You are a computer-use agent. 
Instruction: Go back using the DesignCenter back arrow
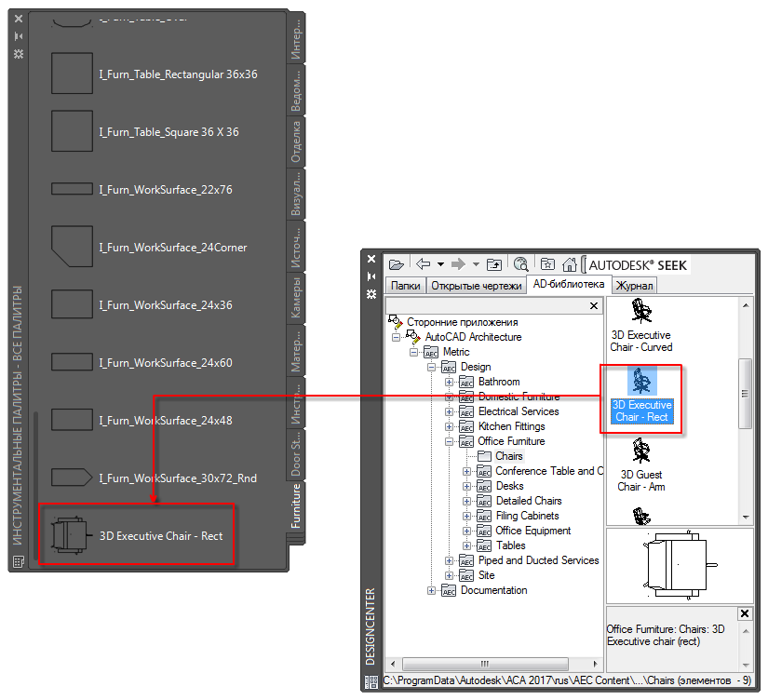click(424, 264)
